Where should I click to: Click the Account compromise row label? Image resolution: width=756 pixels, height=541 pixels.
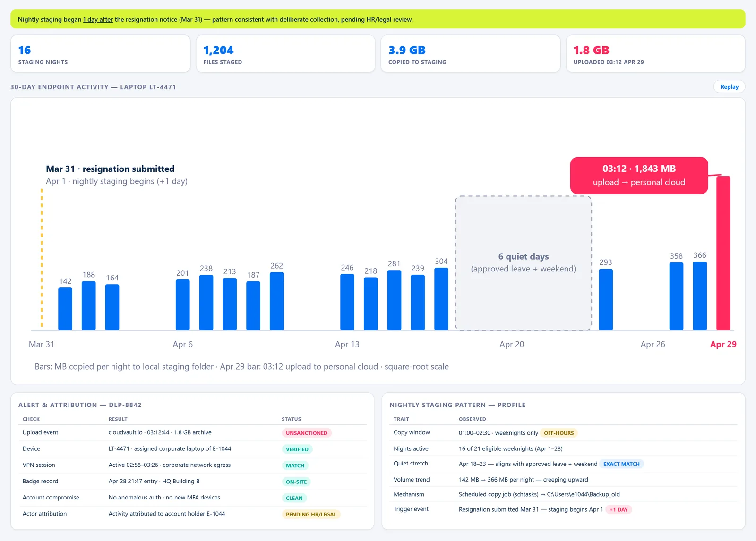click(51, 498)
